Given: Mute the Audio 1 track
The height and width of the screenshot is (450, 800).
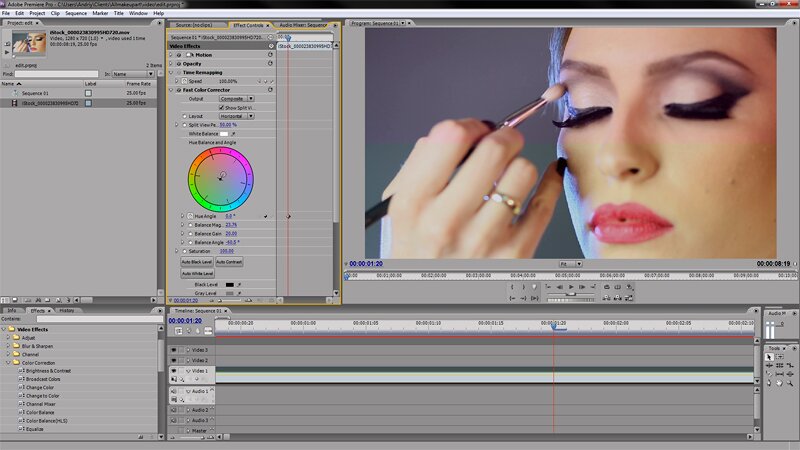Looking at the screenshot, I should [x=173, y=391].
